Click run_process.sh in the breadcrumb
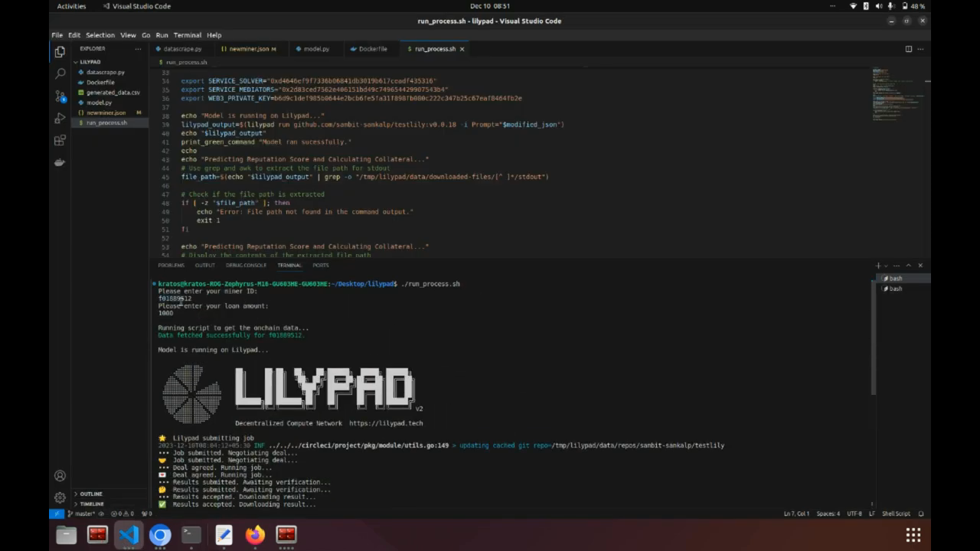 pyautogui.click(x=186, y=62)
